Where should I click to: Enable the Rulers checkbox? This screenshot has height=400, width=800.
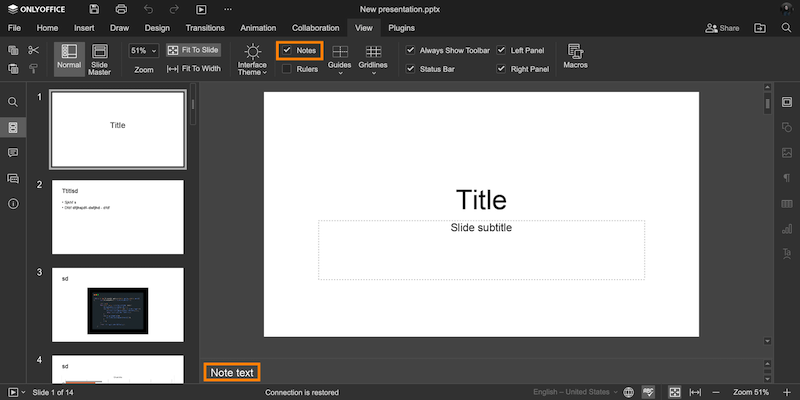(287, 69)
